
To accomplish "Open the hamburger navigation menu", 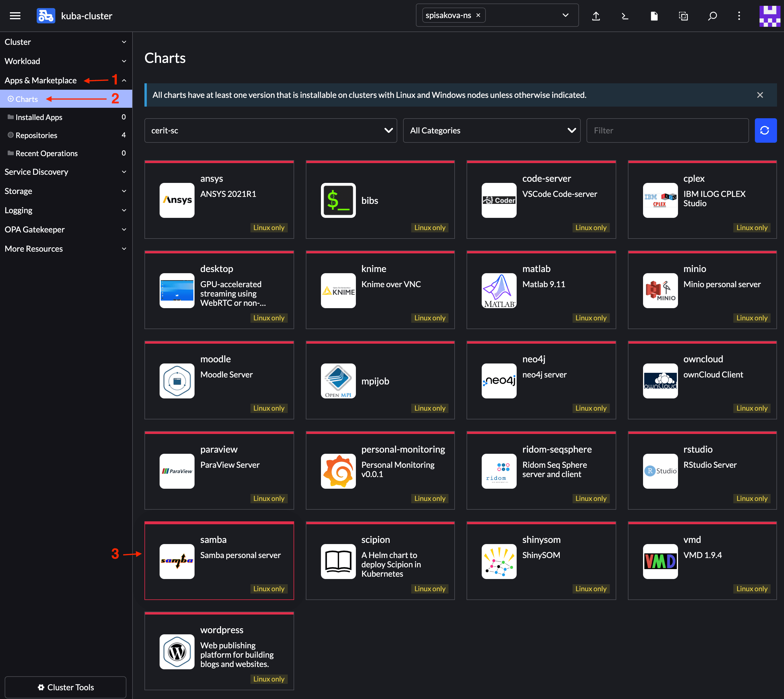I will (15, 16).
